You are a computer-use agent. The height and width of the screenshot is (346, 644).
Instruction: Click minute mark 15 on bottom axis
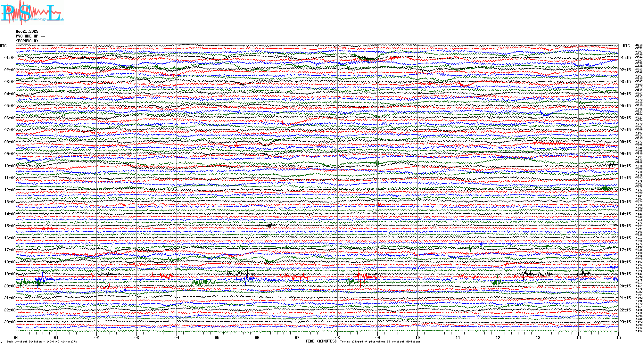tap(618, 337)
